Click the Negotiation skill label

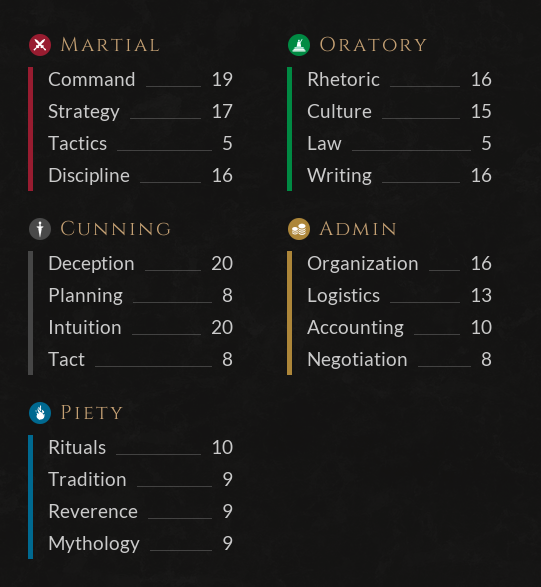click(x=357, y=360)
